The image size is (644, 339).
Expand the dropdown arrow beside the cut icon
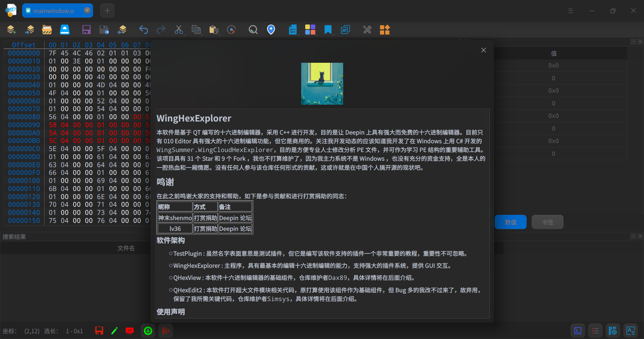pyautogui.click(x=184, y=35)
